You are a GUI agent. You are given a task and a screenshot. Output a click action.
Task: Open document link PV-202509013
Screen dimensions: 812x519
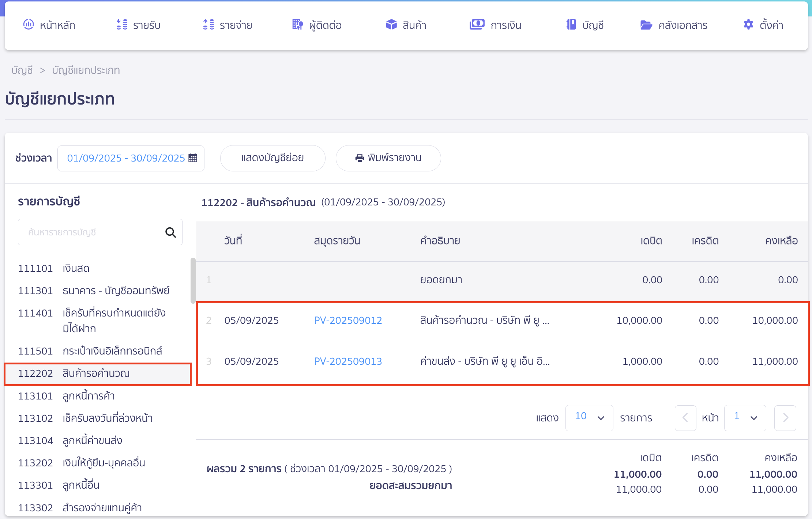348,361
